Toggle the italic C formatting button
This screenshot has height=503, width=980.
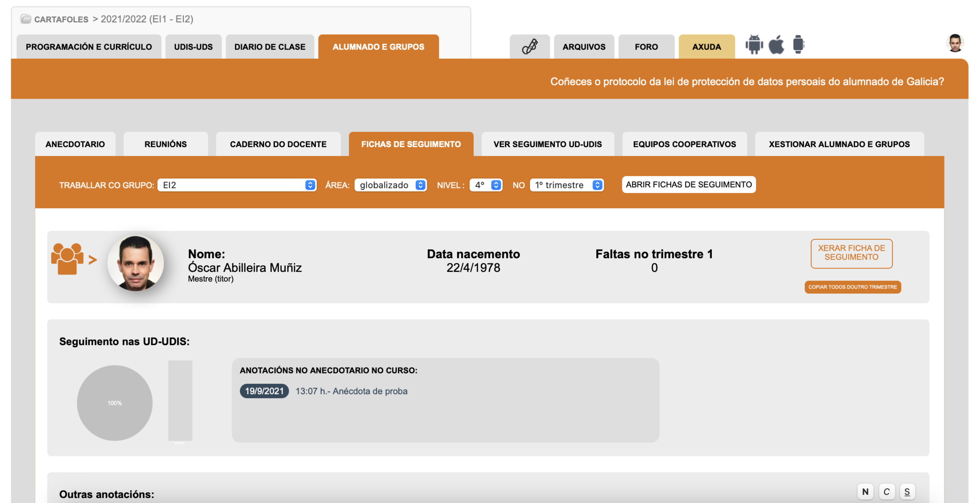[887, 491]
